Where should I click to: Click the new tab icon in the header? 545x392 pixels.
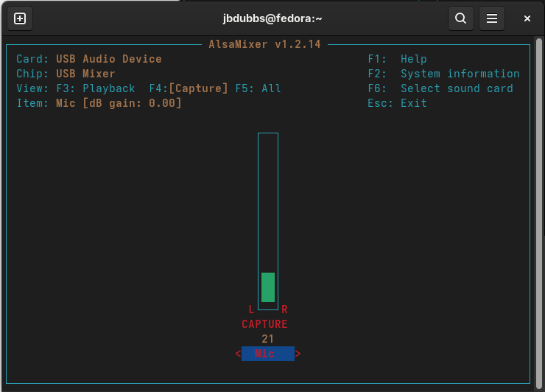click(x=20, y=18)
